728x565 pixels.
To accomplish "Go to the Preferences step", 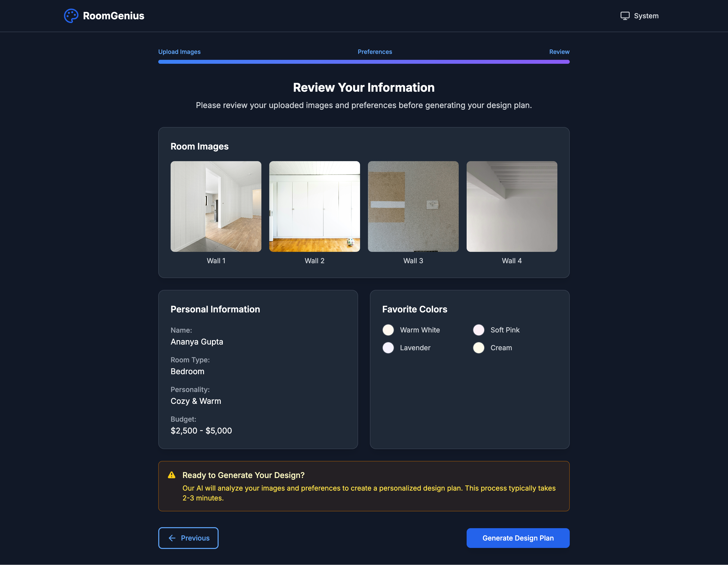I will (x=375, y=52).
